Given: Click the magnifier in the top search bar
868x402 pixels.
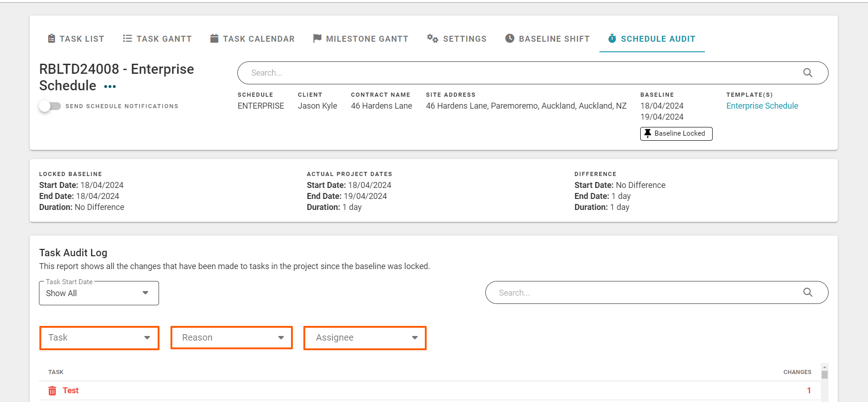Looking at the screenshot, I should (x=808, y=73).
